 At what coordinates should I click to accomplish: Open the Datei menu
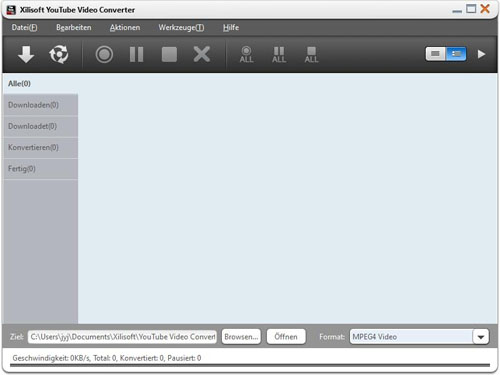[x=24, y=27]
